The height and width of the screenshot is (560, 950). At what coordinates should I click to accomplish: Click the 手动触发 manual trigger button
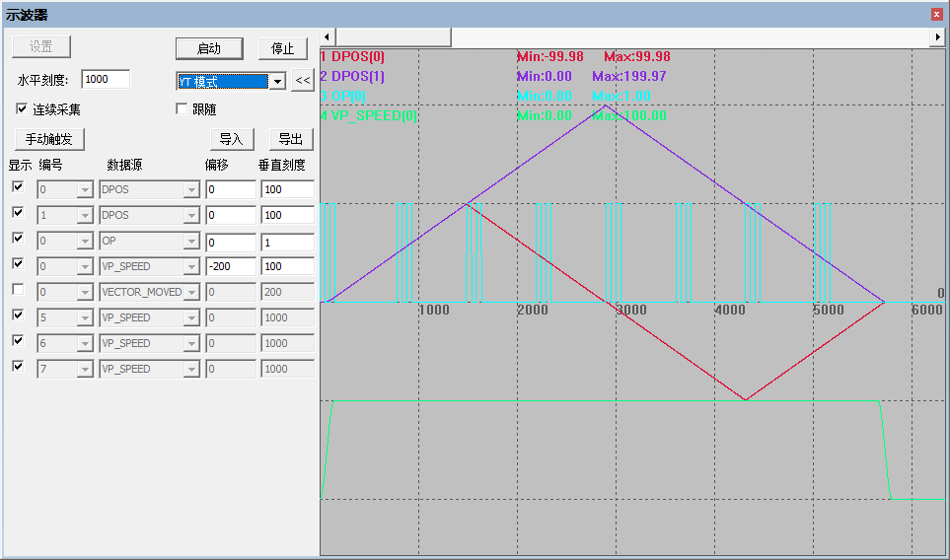coord(49,139)
